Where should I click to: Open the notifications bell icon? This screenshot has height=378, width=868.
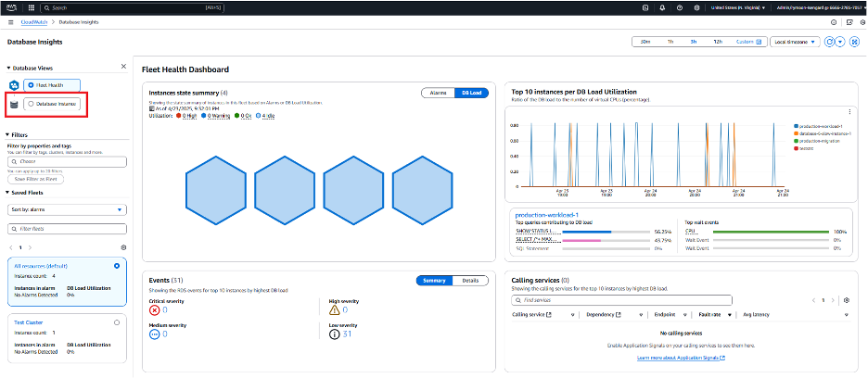[662, 8]
